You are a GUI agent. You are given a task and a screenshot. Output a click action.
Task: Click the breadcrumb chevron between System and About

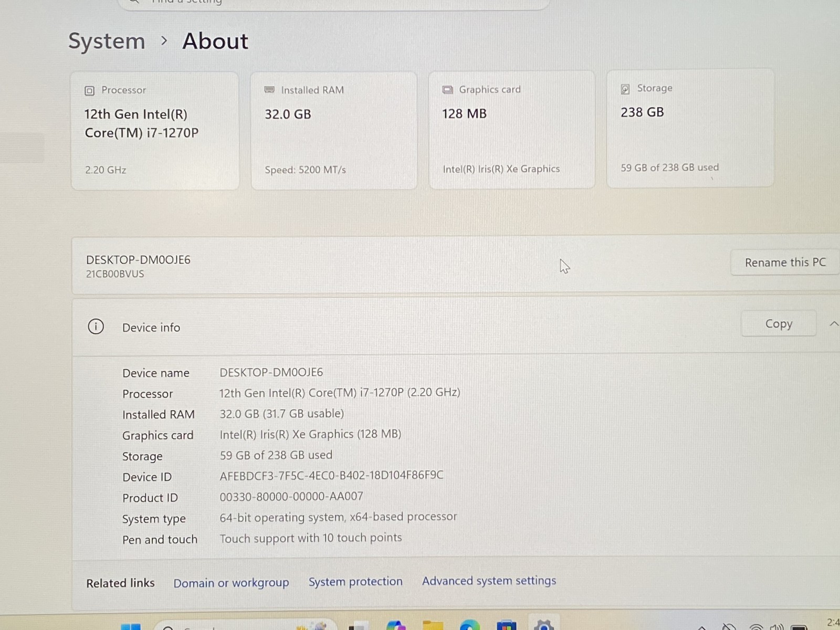(164, 40)
